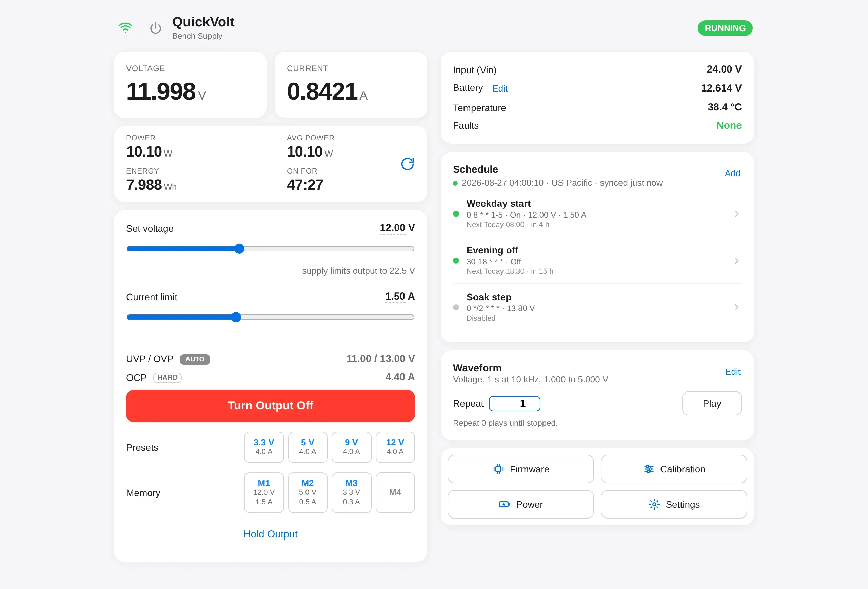Click the Calibration sliders icon
The image size is (868, 589).
pyautogui.click(x=649, y=469)
